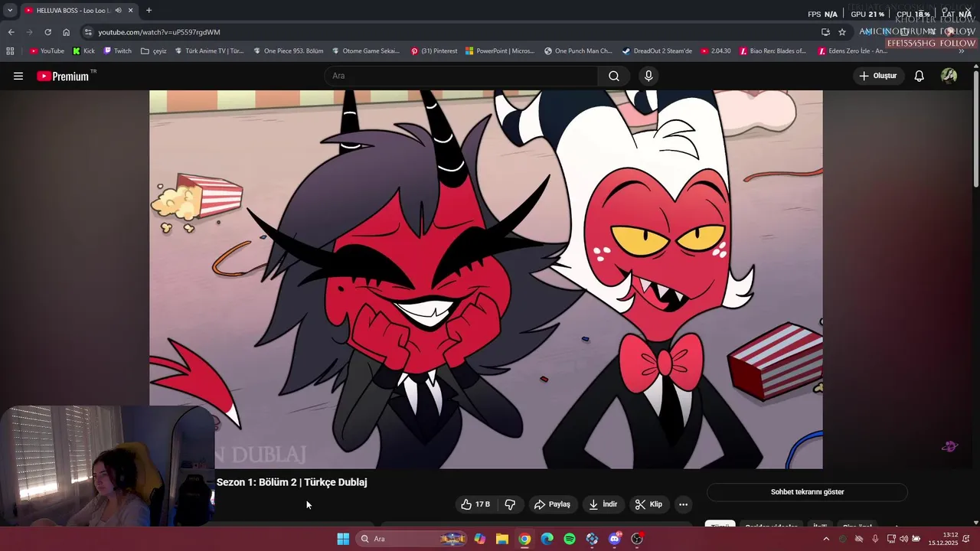Click the video player frame

pyautogui.click(x=486, y=279)
